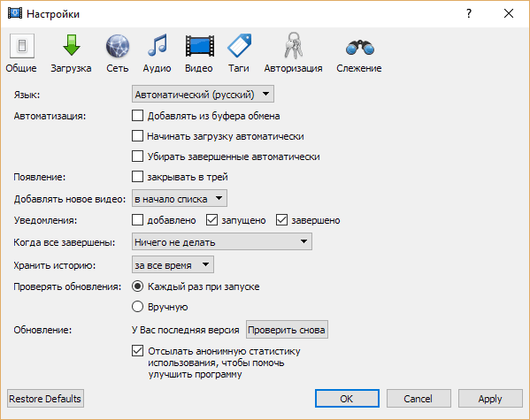Open the Аудио music note section

pyautogui.click(x=157, y=53)
